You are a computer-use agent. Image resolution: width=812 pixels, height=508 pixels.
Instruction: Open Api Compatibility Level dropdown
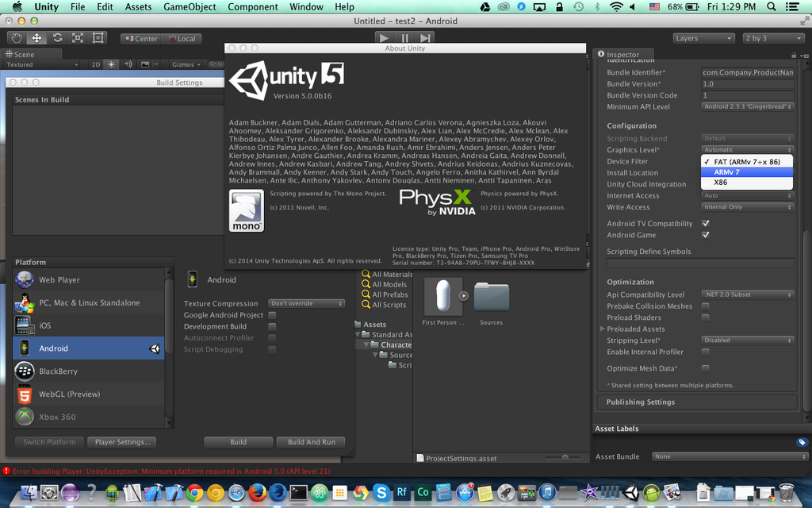[x=747, y=294]
